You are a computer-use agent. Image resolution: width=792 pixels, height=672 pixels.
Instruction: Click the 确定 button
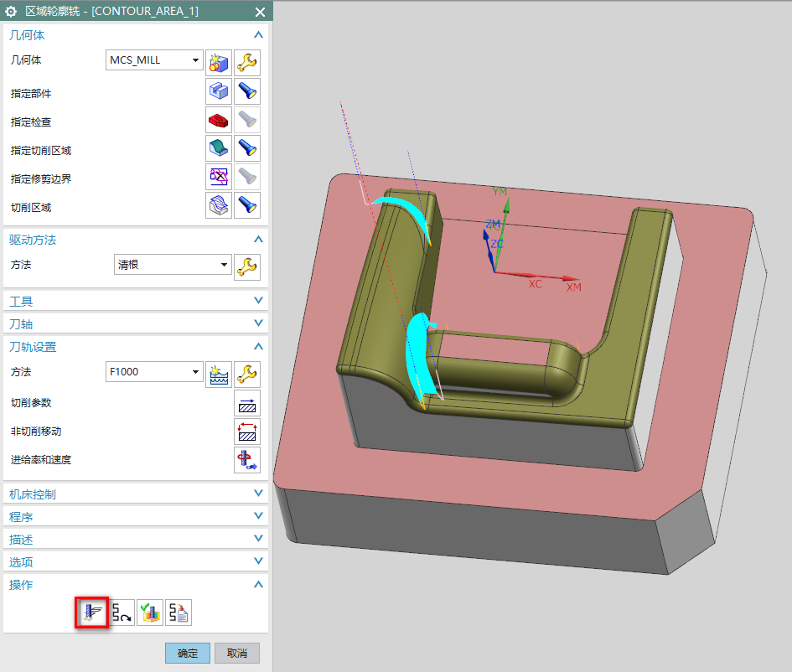click(x=188, y=654)
